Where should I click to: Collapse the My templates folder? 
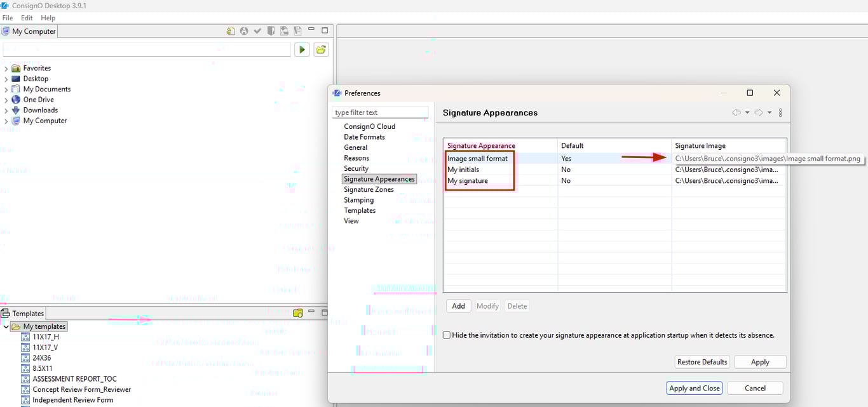pyautogui.click(x=6, y=327)
